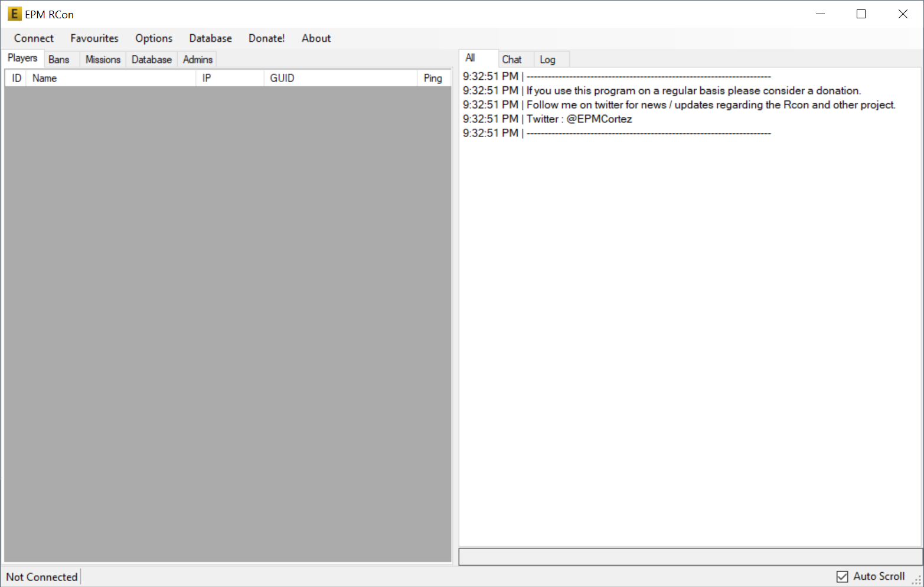Open the Favourites menu
This screenshot has height=587, width=924.
click(94, 38)
